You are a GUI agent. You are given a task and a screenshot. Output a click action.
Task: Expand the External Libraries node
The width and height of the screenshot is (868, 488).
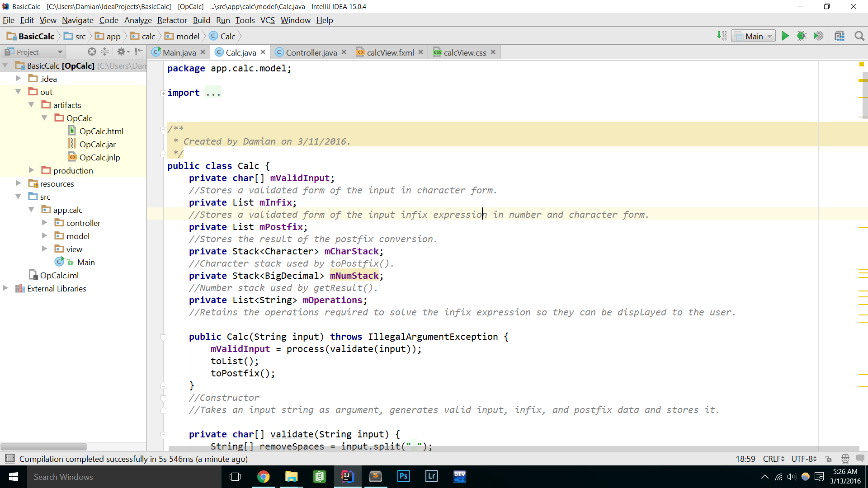[6, 288]
